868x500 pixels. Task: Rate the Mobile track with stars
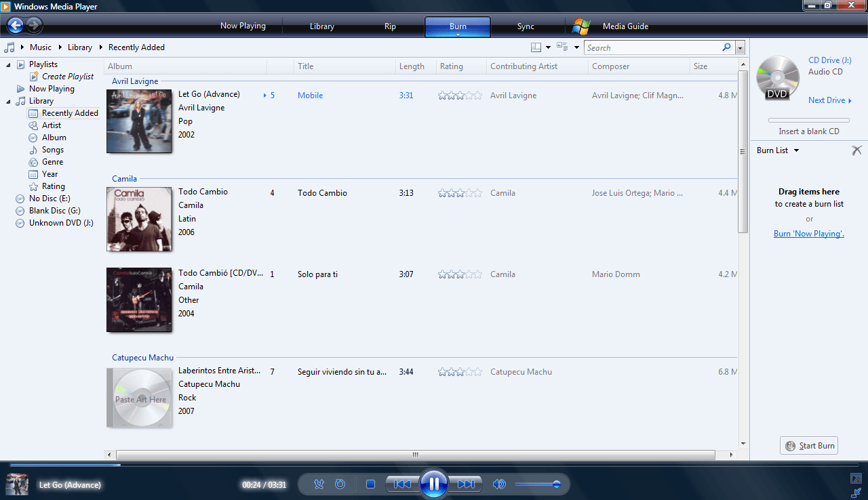(x=460, y=96)
